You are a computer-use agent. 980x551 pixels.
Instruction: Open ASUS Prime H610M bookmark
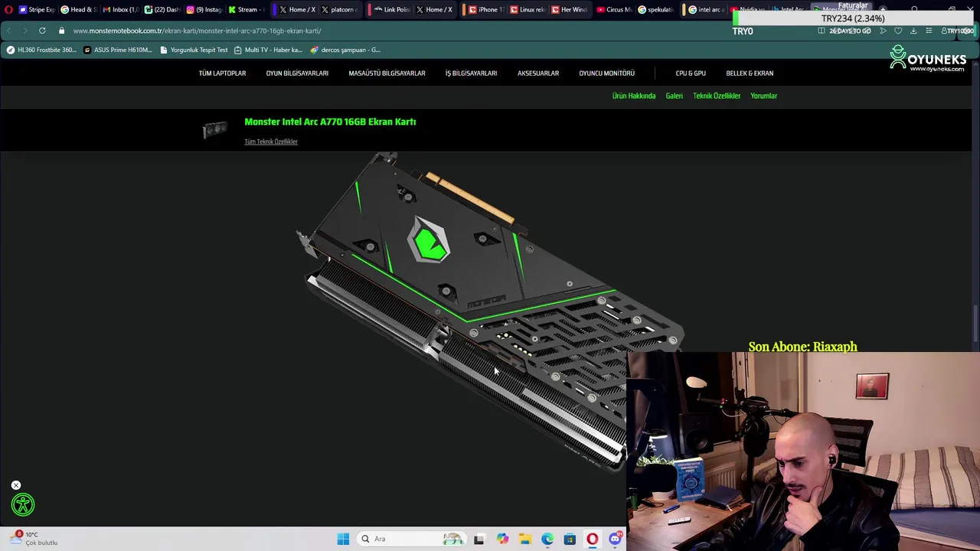[118, 50]
